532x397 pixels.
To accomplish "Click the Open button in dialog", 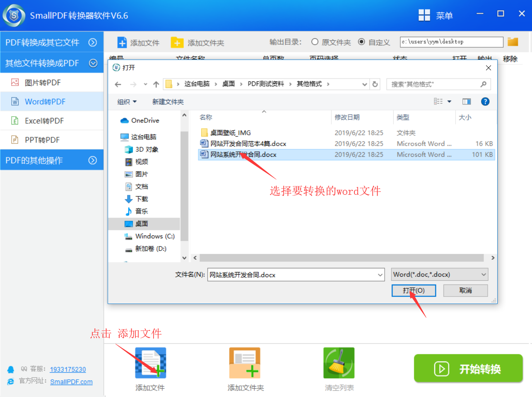I will (x=414, y=291).
